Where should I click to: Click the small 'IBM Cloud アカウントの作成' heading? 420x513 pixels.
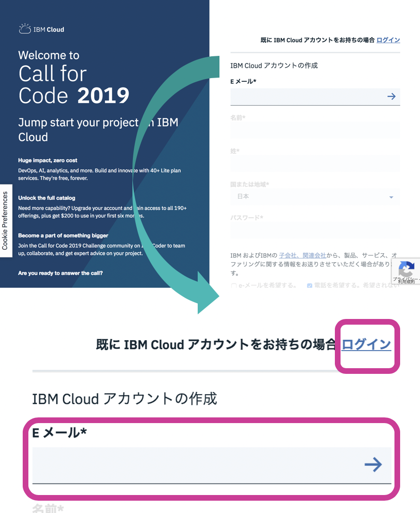[x=274, y=65]
